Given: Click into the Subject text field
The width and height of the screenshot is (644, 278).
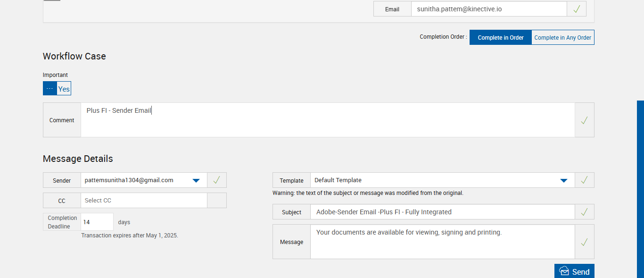Looking at the screenshot, I should coord(442,212).
